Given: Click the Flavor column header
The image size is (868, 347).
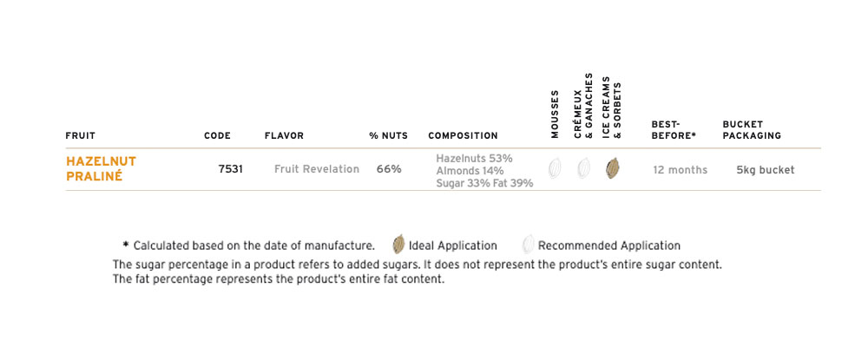Looking at the screenshot, I should click(284, 135).
